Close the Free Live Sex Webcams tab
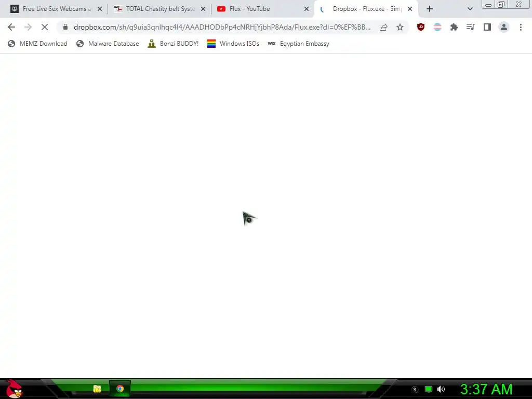This screenshot has width=532, height=399. pyautogui.click(x=100, y=9)
